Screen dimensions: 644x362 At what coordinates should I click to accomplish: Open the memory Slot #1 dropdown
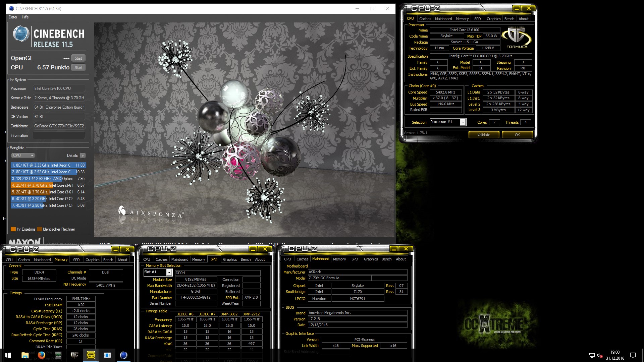click(169, 273)
